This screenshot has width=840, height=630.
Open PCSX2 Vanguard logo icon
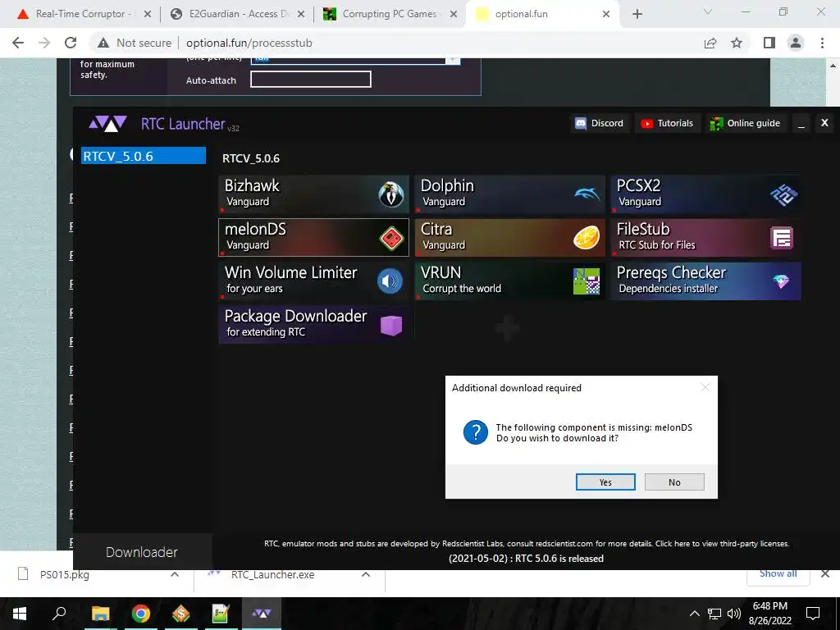click(x=783, y=194)
